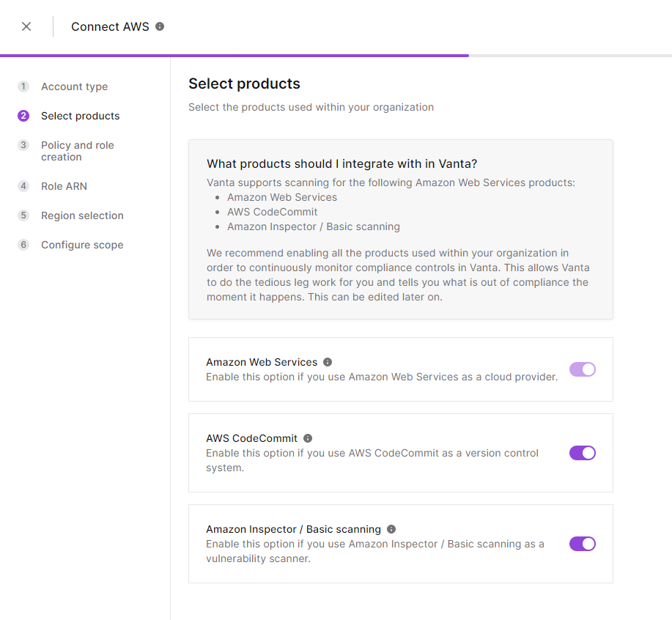The image size is (672, 620).
Task: Click info icon next to Connect AWS title
Action: [160, 26]
